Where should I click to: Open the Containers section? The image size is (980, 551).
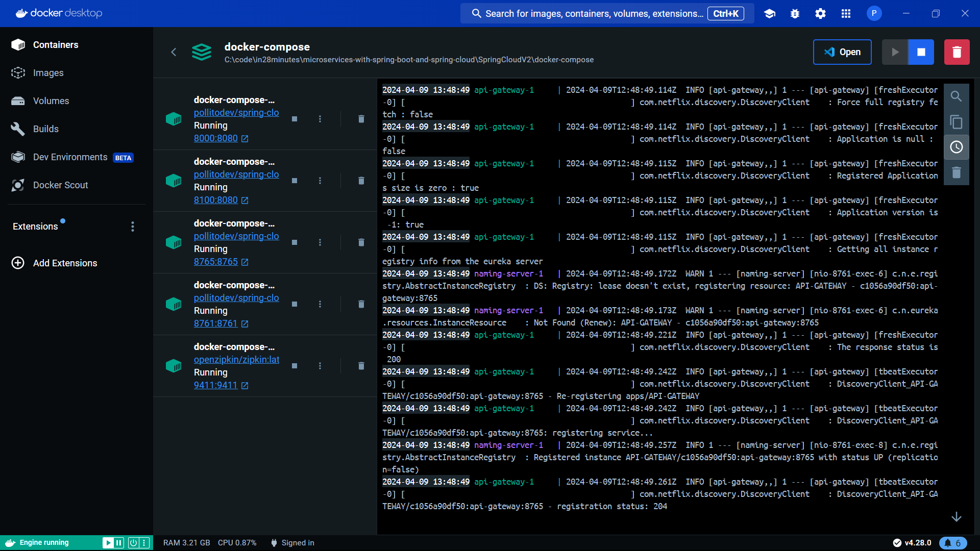[55, 44]
